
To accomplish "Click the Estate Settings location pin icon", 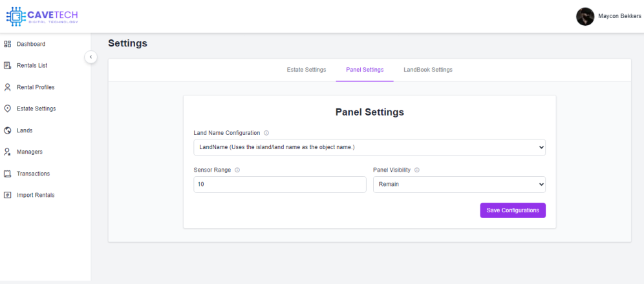I will point(7,108).
